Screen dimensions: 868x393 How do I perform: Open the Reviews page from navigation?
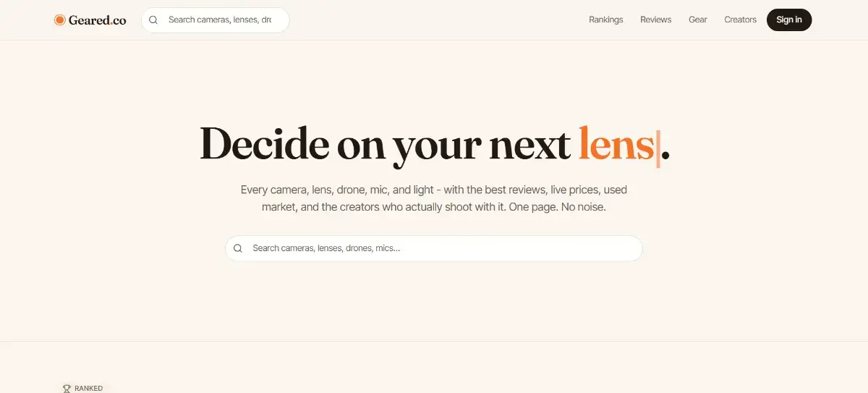(656, 20)
